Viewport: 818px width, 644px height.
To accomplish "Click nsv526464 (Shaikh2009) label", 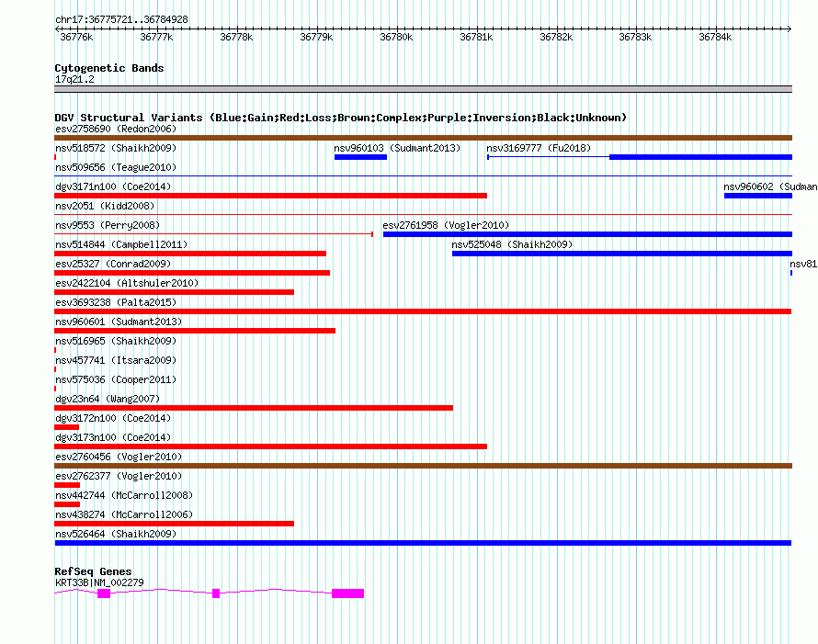I will pos(116,534).
